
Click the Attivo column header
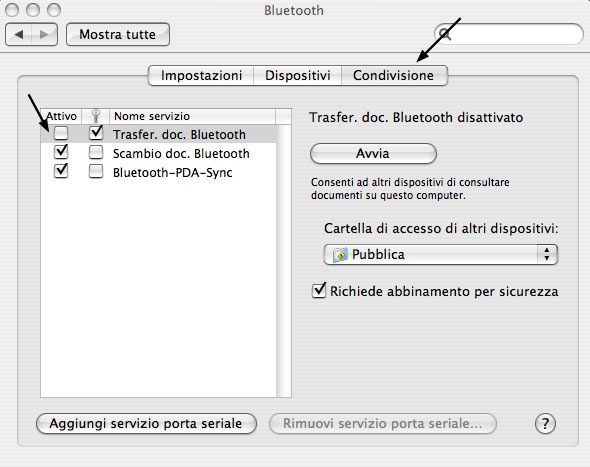[61, 116]
